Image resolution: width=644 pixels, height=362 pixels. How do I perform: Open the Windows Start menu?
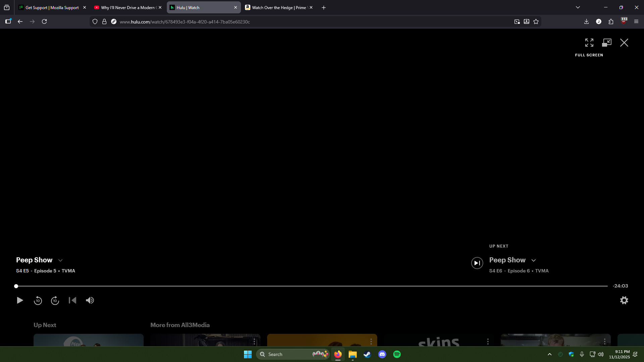[248, 354]
